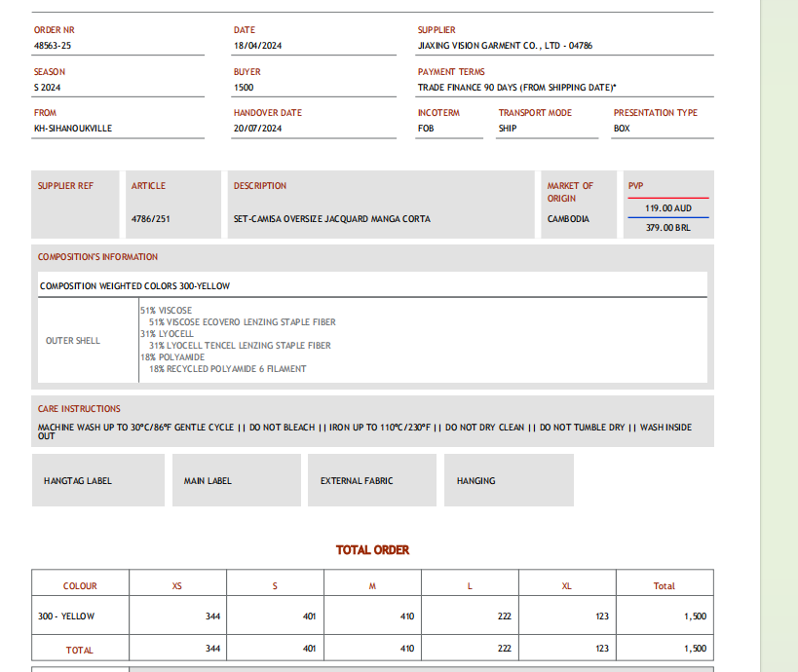Click the CAMBODIA market of origin
The image size is (798, 672).
[x=568, y=219]
